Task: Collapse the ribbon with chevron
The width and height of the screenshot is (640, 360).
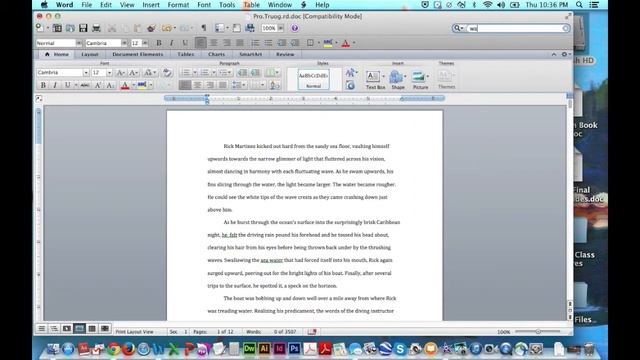Action: (x=553, y=54)
